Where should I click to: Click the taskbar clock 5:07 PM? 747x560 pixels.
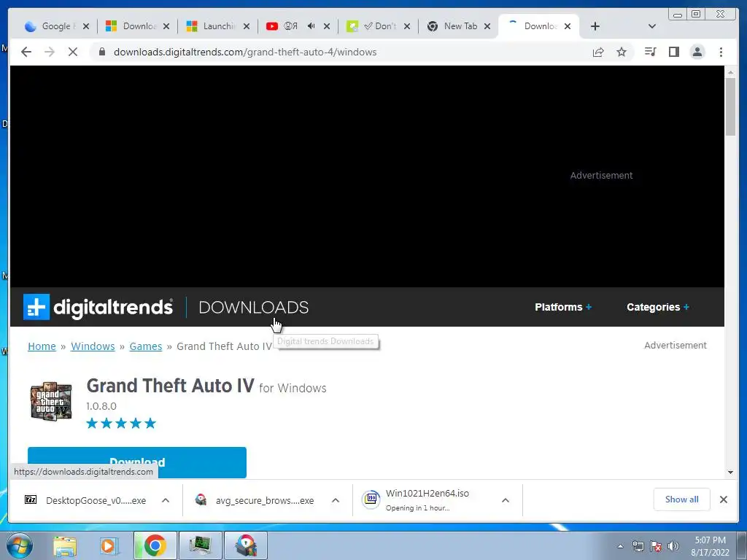click(x=710, y=540)
